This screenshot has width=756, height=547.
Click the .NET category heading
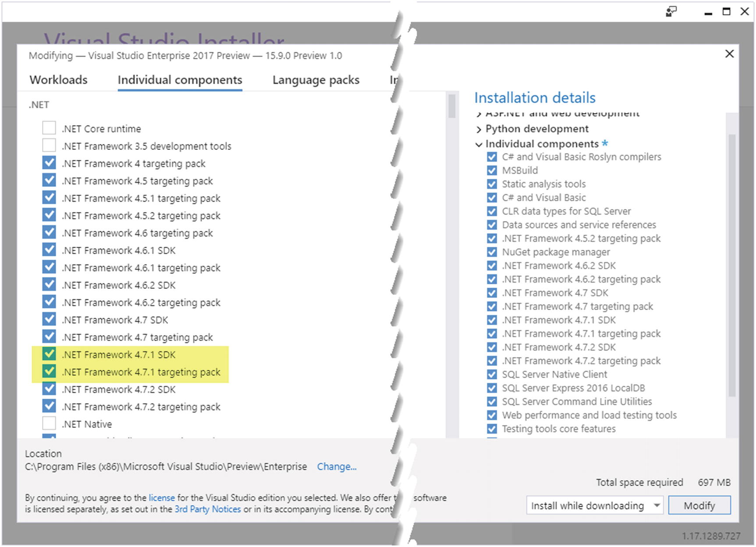pos(39,105)
